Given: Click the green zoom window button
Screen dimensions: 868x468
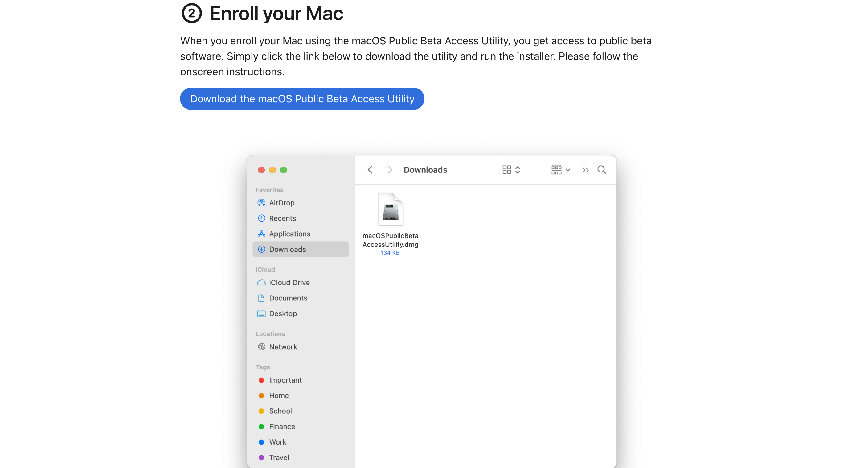Looking at the screenshot, I should (x=283, y=170).
